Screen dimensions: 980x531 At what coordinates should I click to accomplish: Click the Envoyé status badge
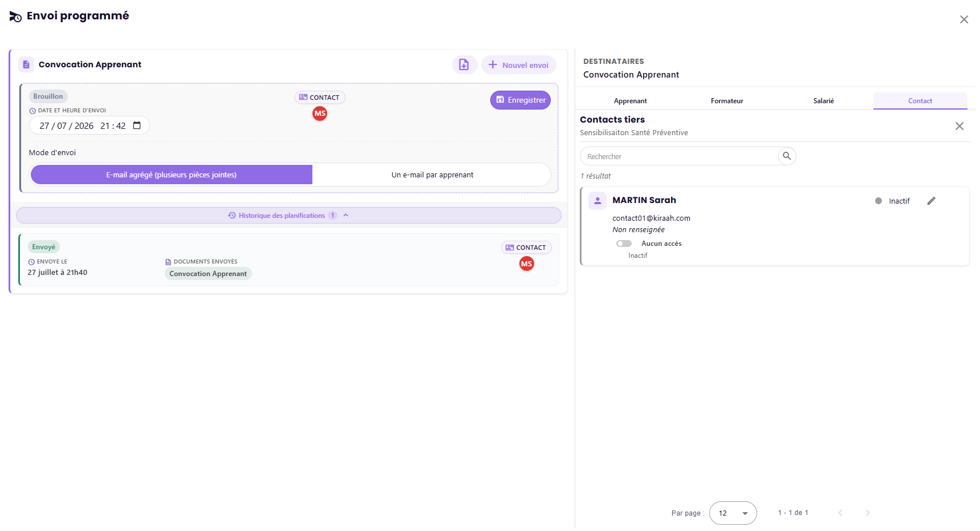coord(44,247)
